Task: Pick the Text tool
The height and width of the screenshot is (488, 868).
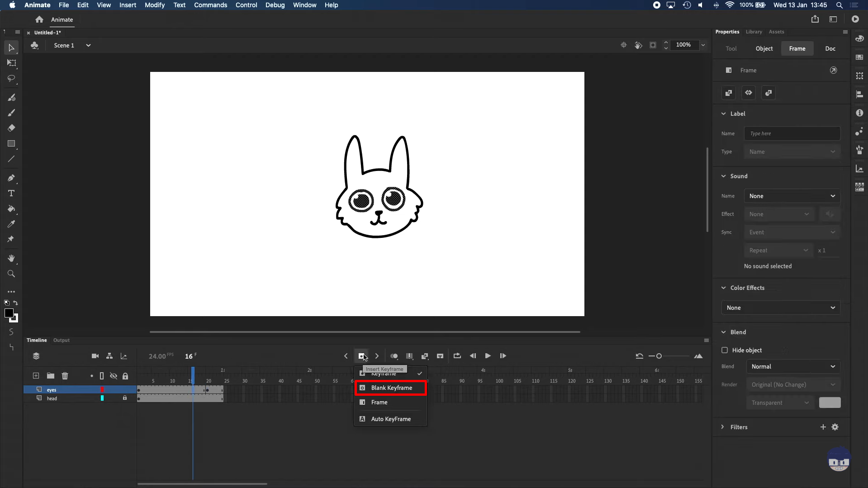Action: click(11, 193)
